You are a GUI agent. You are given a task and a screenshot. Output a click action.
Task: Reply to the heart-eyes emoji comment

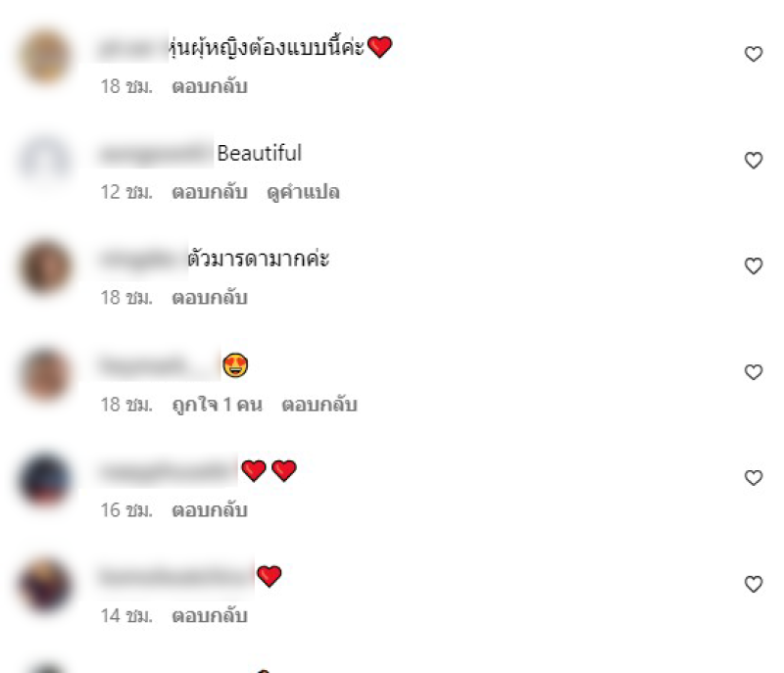(x=319, y=405)
